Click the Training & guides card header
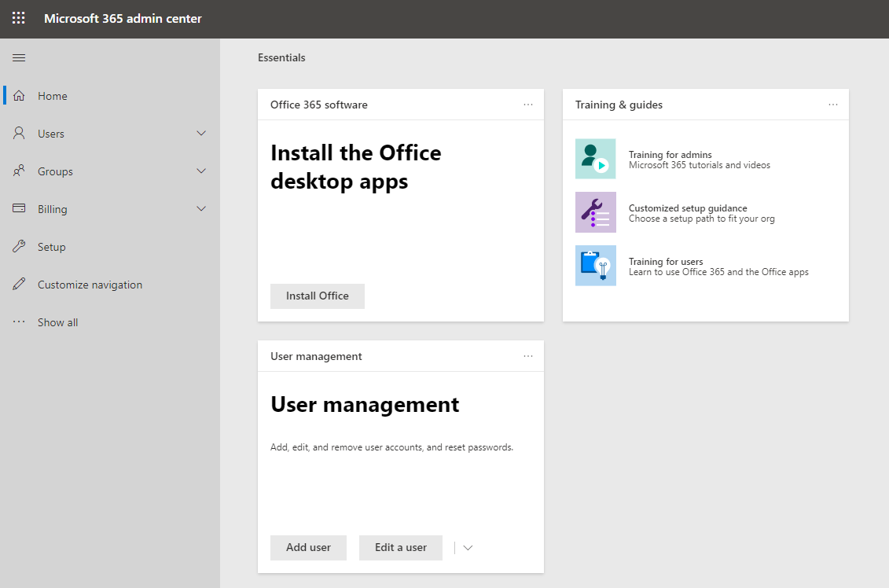Viewport: 889px width, 588px height. (x=619, y=105)
